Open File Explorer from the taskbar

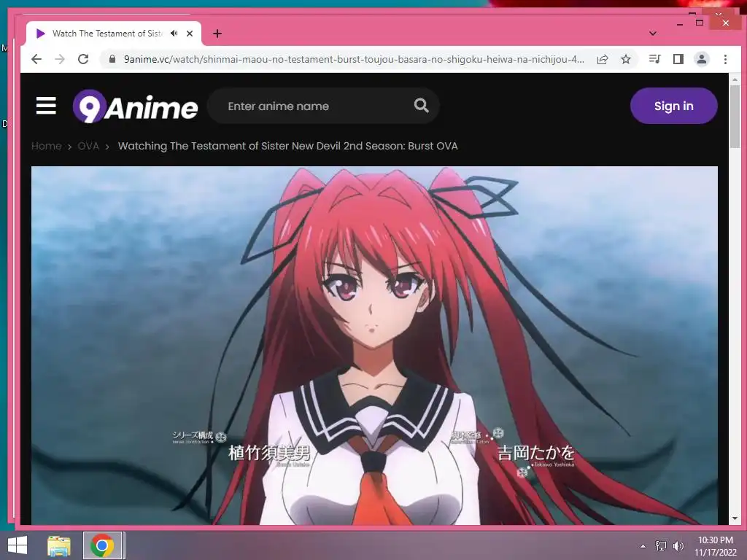[x=59, y=545]
